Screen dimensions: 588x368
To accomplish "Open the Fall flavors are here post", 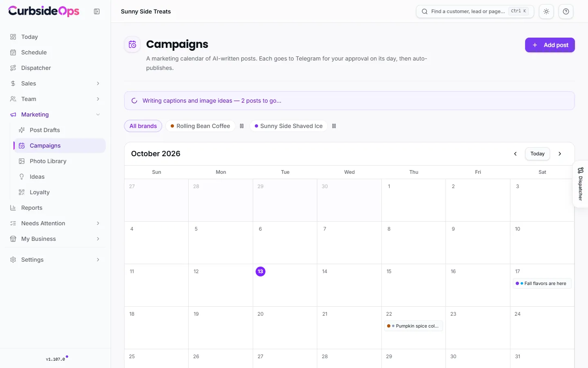I will tap(542, 283).
